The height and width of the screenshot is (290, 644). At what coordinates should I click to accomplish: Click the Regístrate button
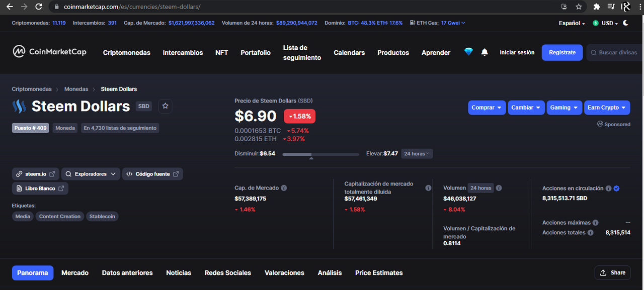pyautogui.click(x=562, y=52)
